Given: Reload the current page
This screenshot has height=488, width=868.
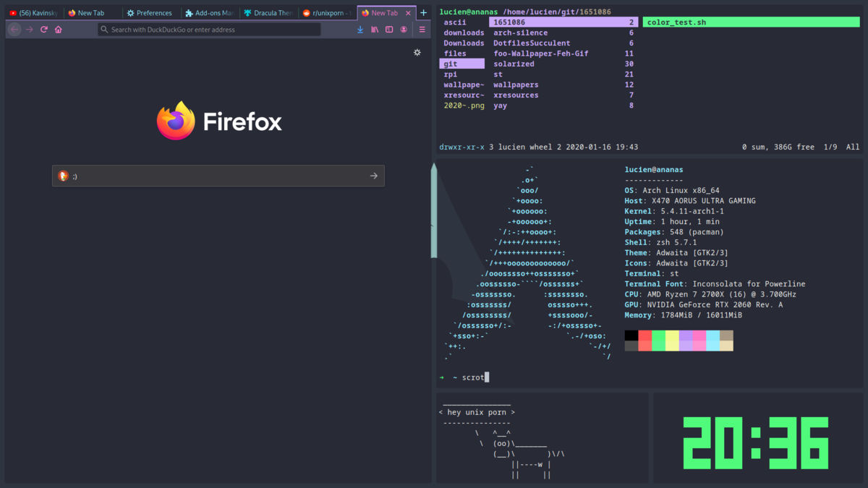Looking at the screenshot, I should pos(43,30).
